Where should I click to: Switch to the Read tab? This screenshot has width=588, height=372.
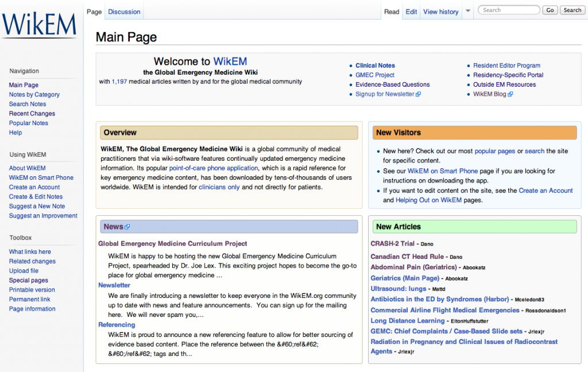[392, 11]
